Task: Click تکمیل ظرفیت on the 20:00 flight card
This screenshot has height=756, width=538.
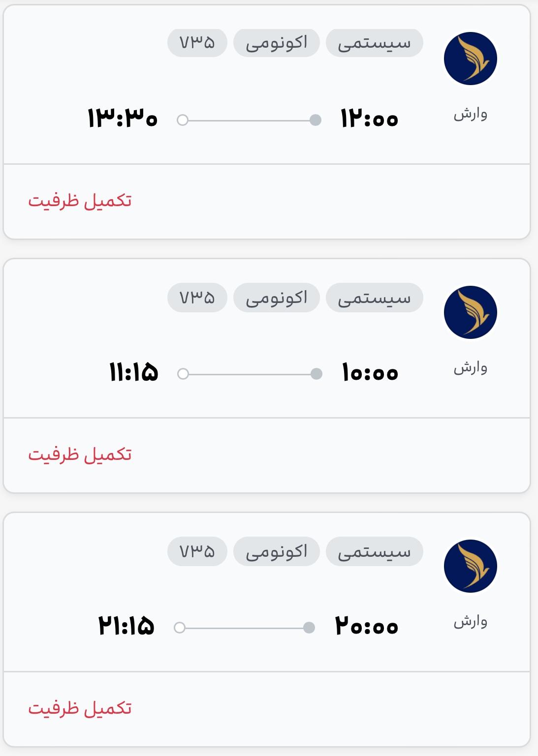Action: (80, 708)
